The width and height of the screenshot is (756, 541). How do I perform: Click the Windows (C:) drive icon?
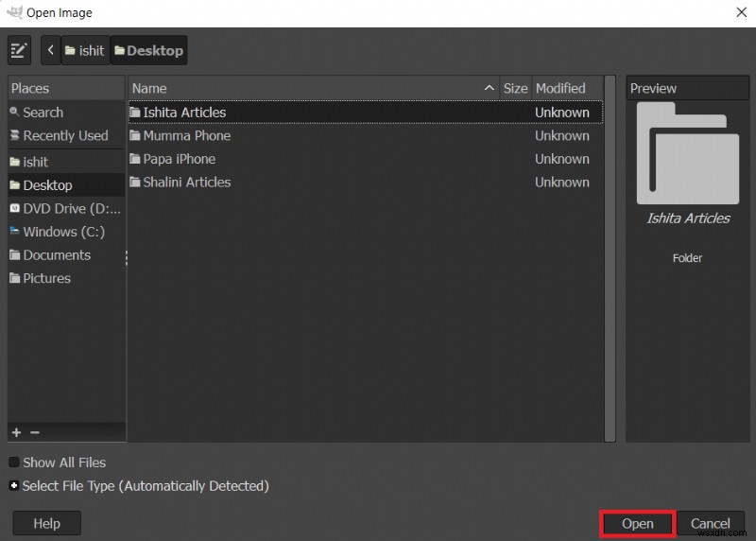14,231
